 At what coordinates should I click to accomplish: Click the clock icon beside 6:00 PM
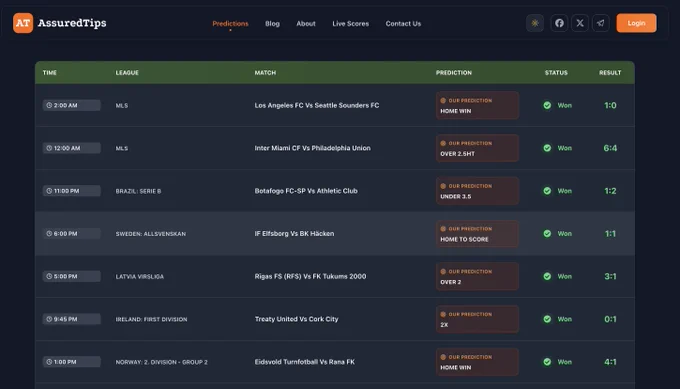tap(49, 233)
